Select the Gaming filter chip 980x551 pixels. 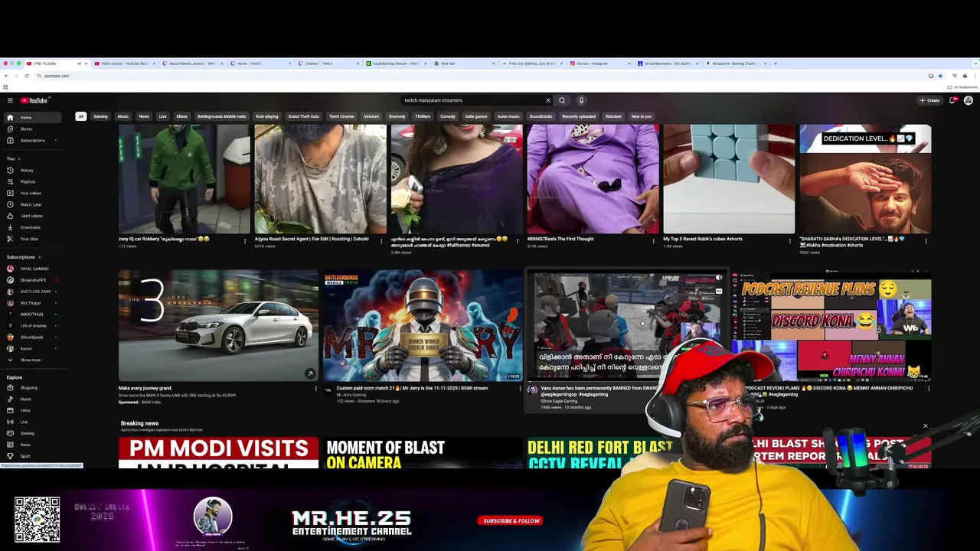coord(100,116)
